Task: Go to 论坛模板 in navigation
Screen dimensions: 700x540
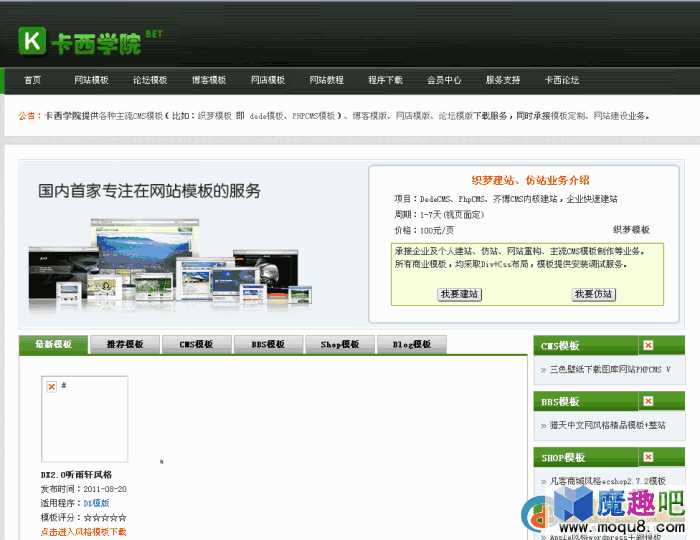Action: tap(150, 80)
